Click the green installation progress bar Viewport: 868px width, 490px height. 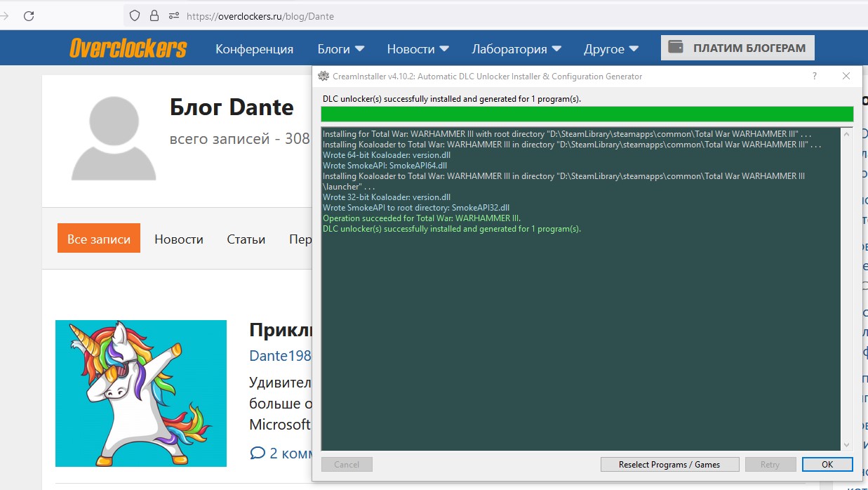click(x=587, y=114)
